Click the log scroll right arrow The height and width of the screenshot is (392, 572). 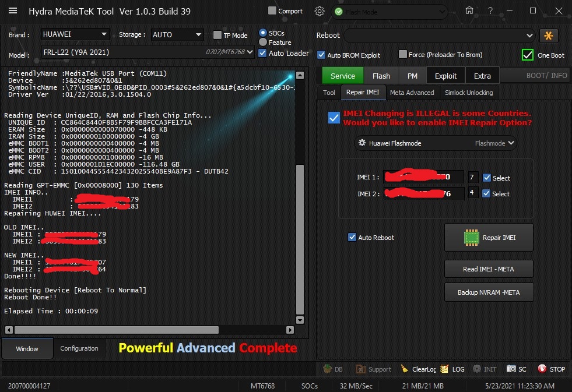290,330
